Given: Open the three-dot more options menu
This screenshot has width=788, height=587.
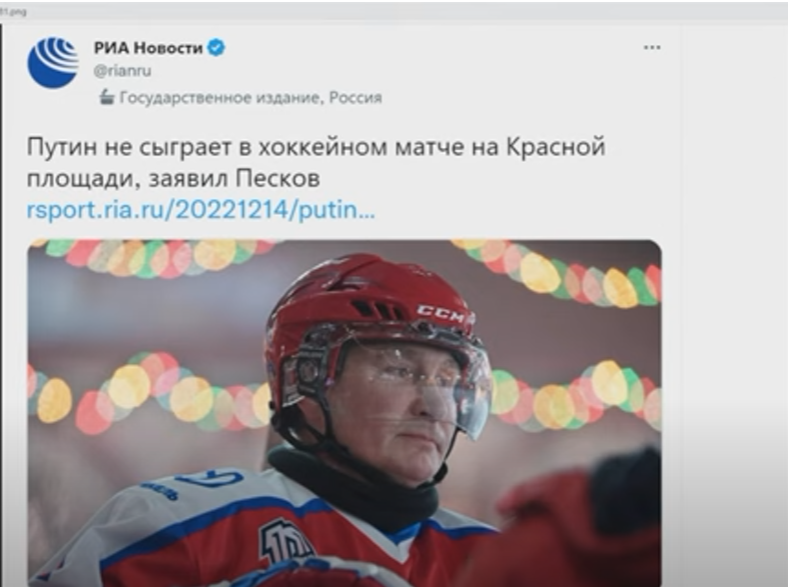Looking at the screenshot, I should (x=652, y=47).
